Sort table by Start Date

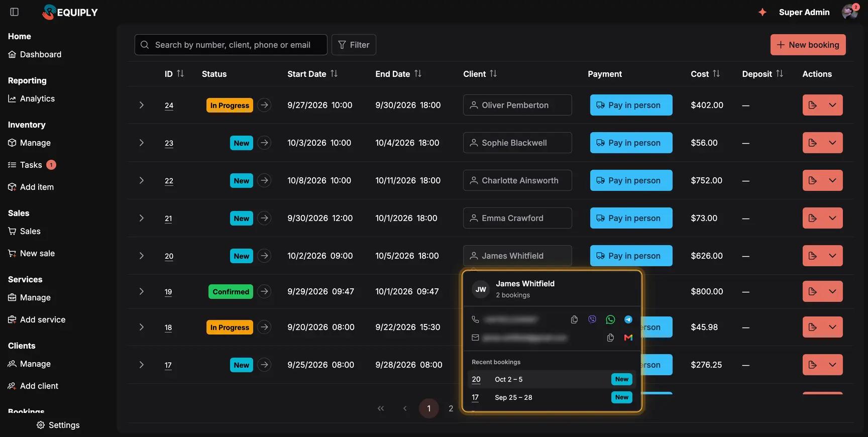click(x=334, y=73)
